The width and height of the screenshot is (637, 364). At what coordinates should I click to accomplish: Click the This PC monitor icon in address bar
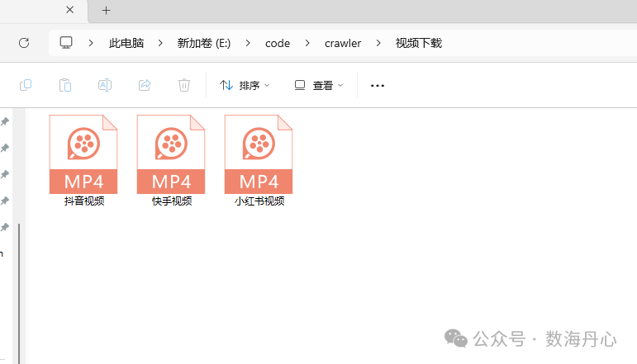tap(66, 43)
